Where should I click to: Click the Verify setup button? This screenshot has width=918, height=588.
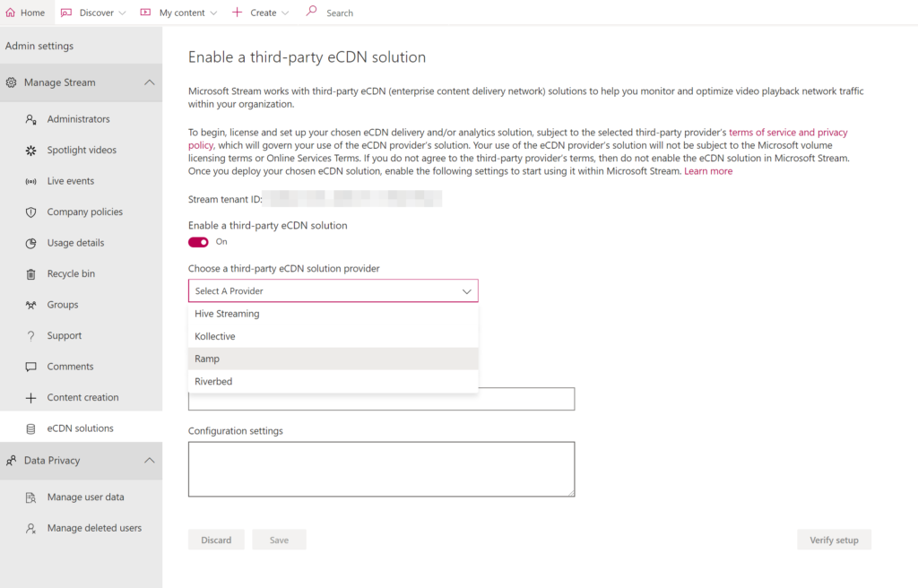coord(835,540)
